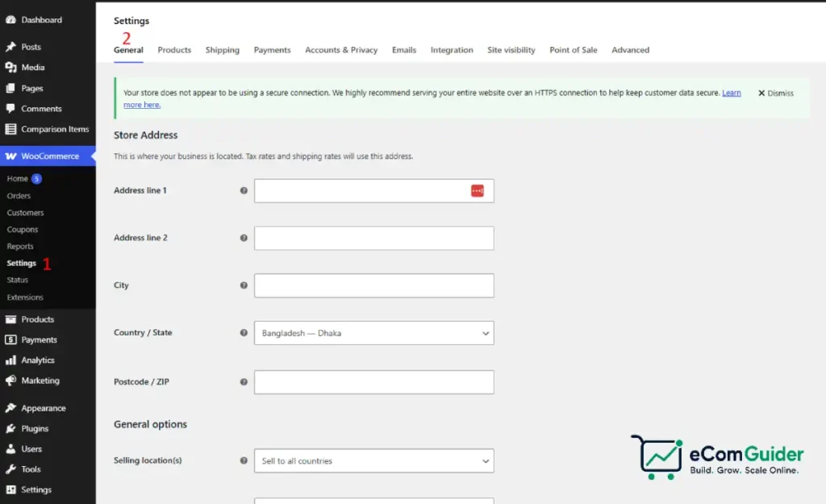Click the help icon beside Address line 2
This screenshot has width=826, height=504.
(244, 238)
